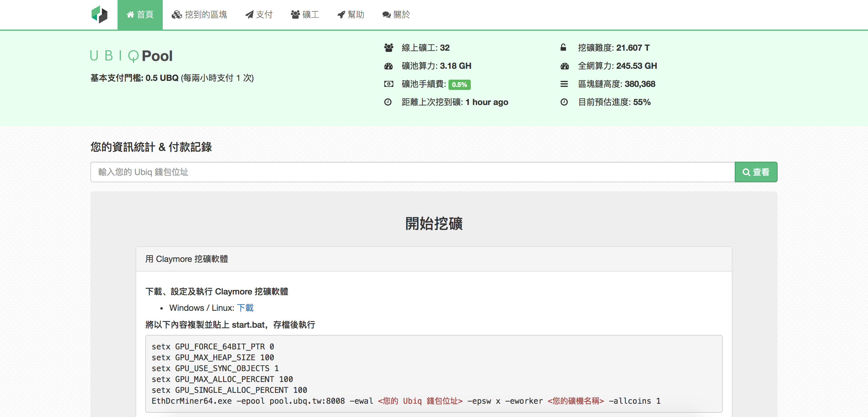Click the users icon beside 礦工 in navbar
The width and height of the screenshot is (868, 417).
295,15
